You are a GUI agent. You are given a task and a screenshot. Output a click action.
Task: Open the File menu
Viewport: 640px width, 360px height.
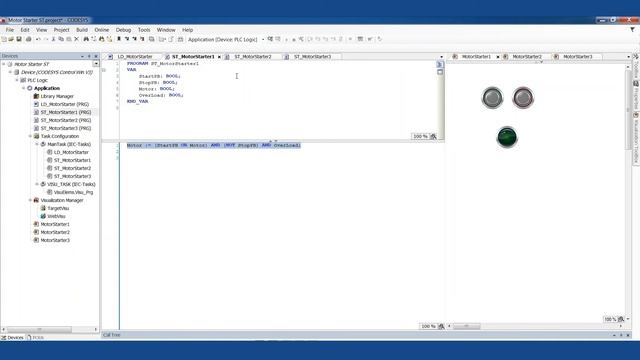pyautogui.click(x=10, y=30)
